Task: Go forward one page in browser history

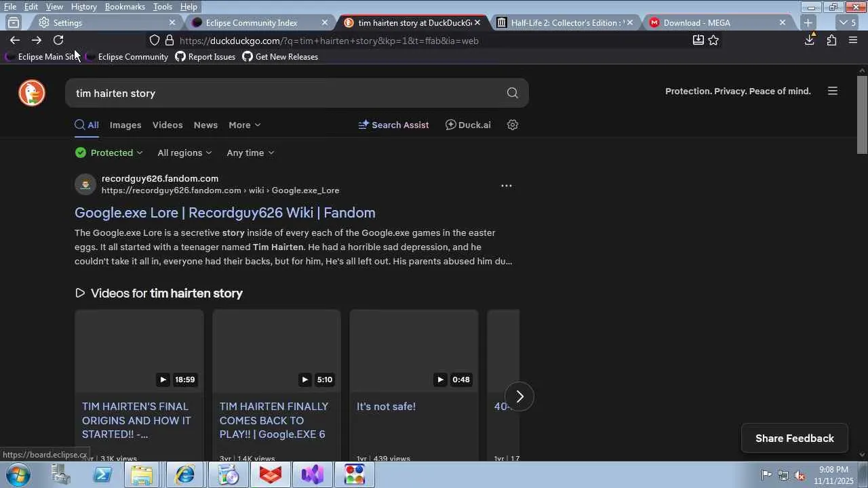Action: (37, 41)
